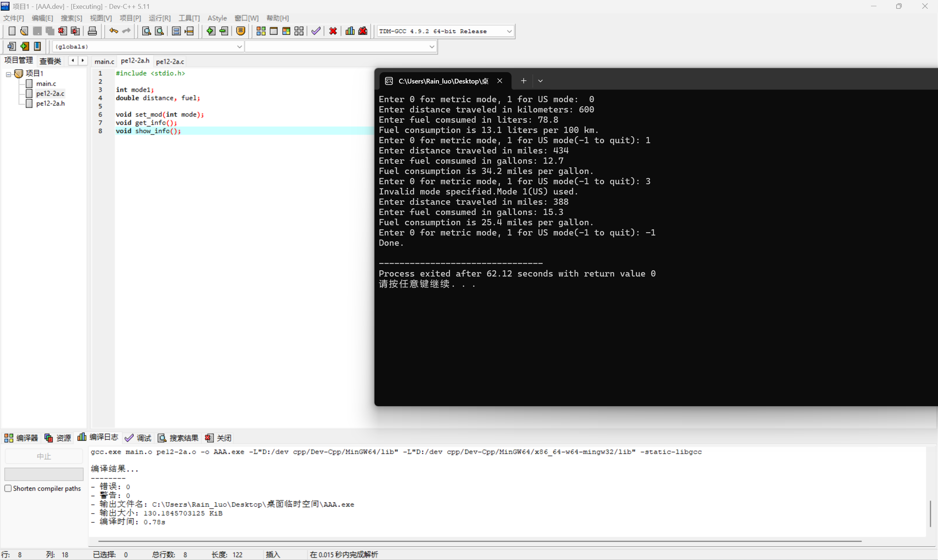938x560 pixels.
Task: Enable Shorten compiler paths checkbox
Action: [x=8, y=488]
